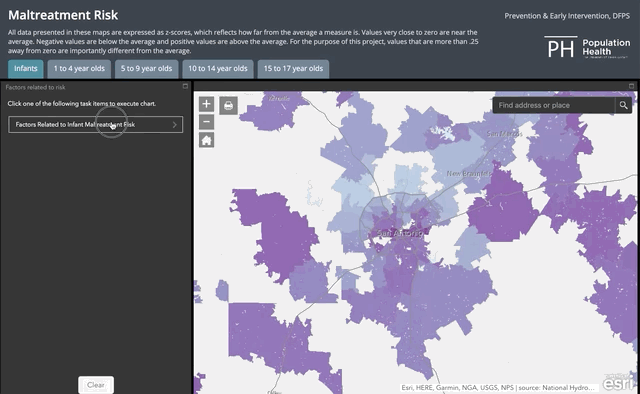
Task: Click the search magnifier icon
Action: pyautogui.click(x=623, y=105)
